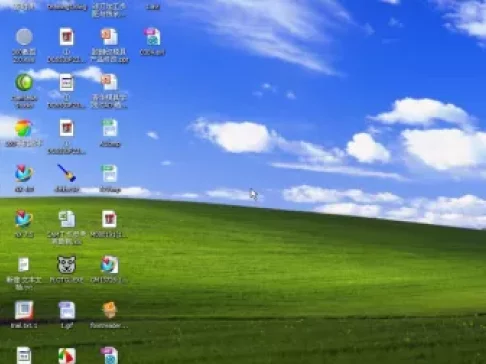Image resolution: width=486 pixels, height=364 pixels.
Task: Select the 1.gif file icon
Action: pyautogui.click(x=67, y=310)
